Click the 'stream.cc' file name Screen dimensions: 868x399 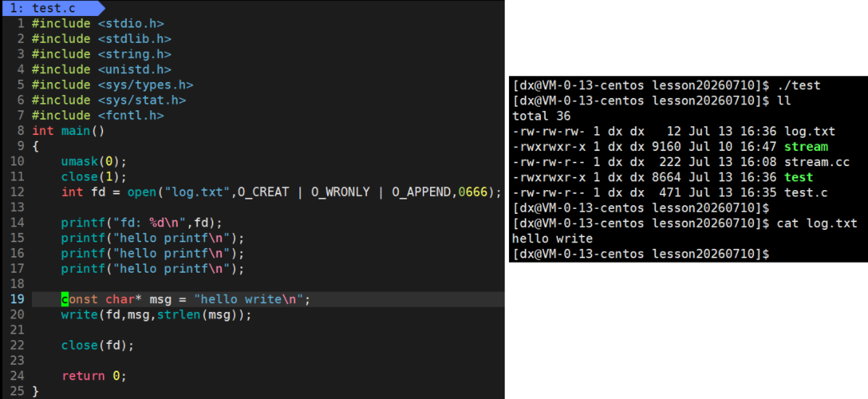pos(817,163)
